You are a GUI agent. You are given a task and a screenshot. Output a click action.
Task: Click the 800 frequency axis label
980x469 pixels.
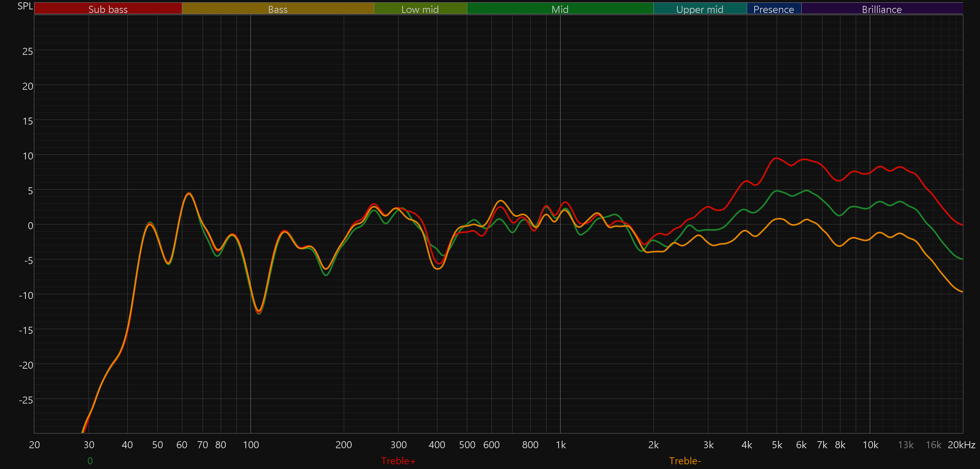tap(530, 445)
